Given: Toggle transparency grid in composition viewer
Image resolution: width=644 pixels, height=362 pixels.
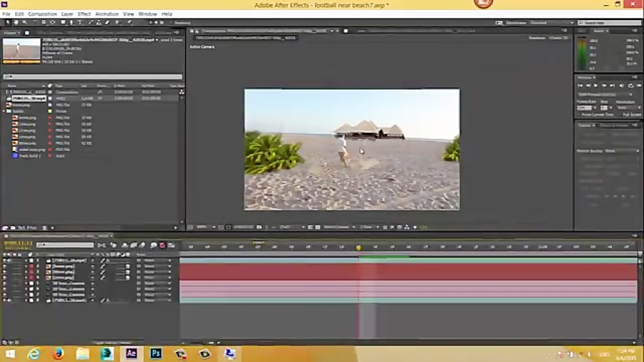Looking at the screenshot, I should coord(318,227).
